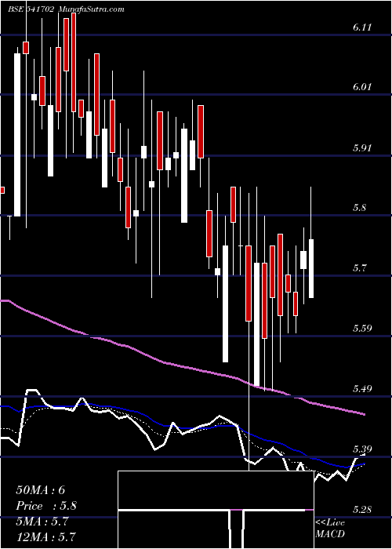Screen dimensions: 392x549
Task: Click the 5.59 price axis label
Action: pos(362,329)
